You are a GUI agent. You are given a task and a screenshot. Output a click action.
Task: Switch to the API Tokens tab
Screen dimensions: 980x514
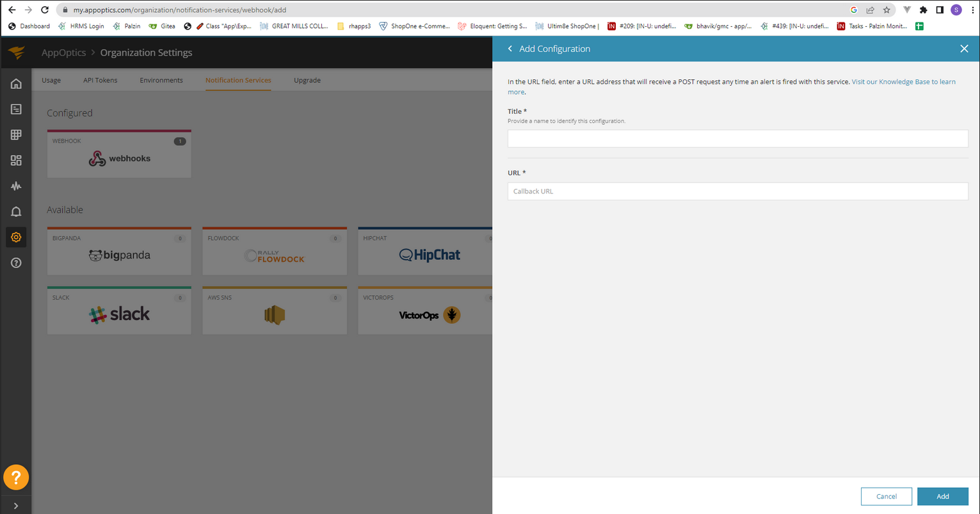point(100,80)
